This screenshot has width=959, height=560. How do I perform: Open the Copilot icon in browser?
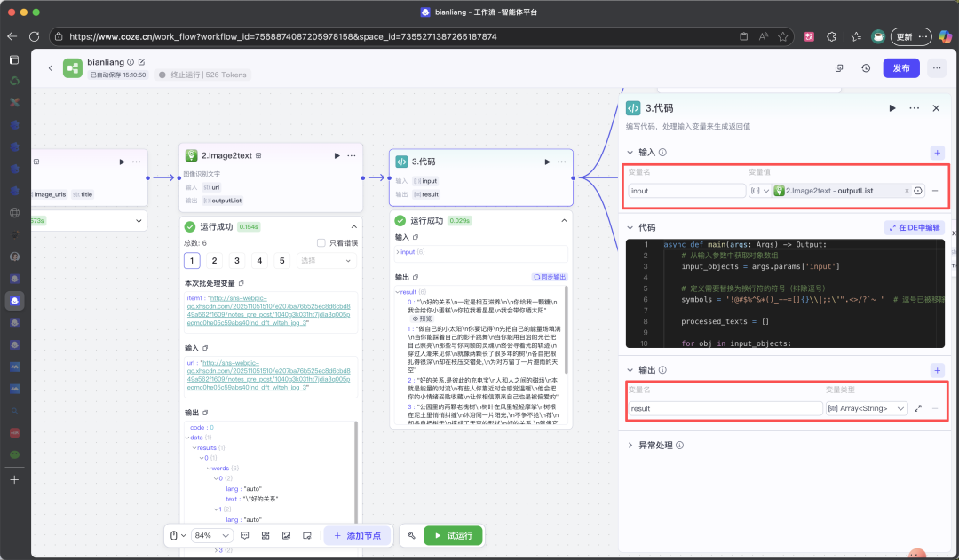coord(945,36)
